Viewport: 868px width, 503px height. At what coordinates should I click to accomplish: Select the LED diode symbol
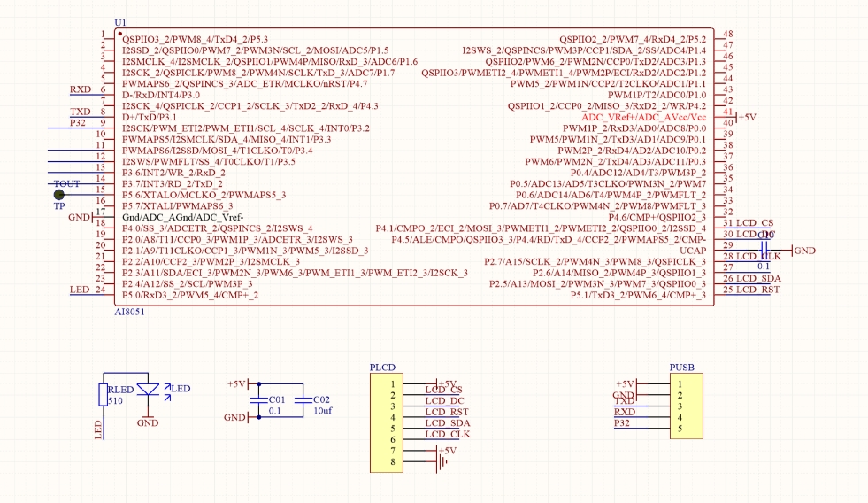pos(152,389)
